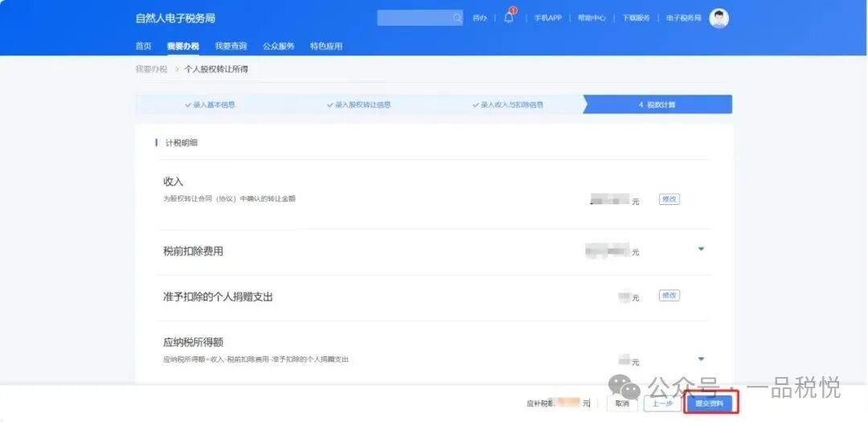Screen dimensions: 868x422
Task: Open 电子税务局 header link
Action: (x=683, y=18)
